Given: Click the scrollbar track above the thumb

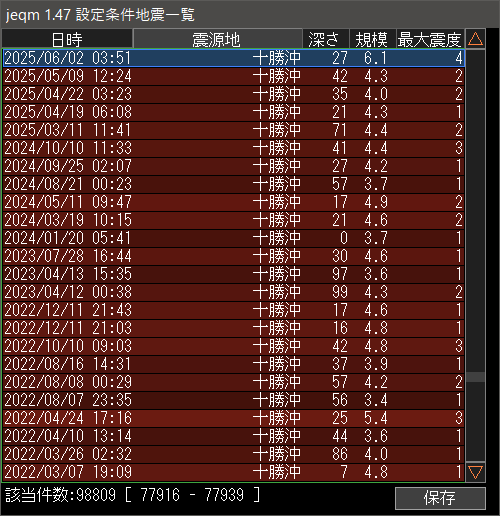Looking at the screenshot, I should pyautogui.click(x=475, y=211).
